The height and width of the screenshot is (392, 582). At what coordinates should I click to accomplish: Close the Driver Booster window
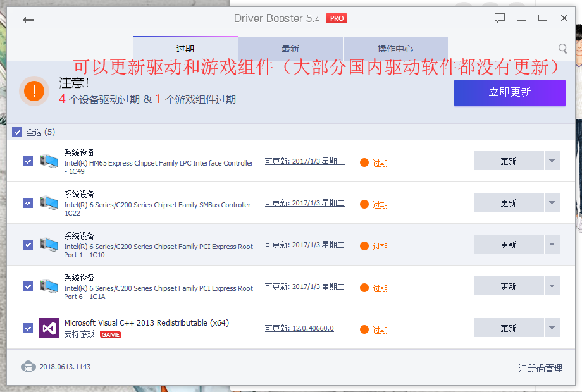pyautogui.click(x=564, y=18)
